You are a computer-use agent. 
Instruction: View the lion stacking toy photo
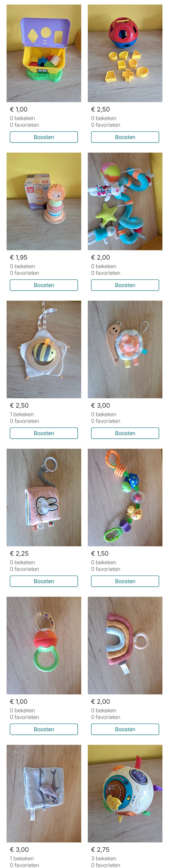click(44, 201)
